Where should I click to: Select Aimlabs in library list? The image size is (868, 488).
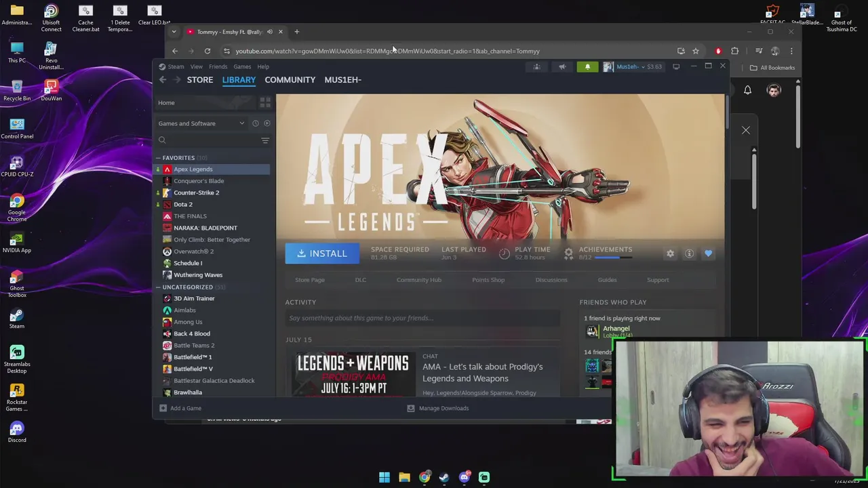(184, 310)
